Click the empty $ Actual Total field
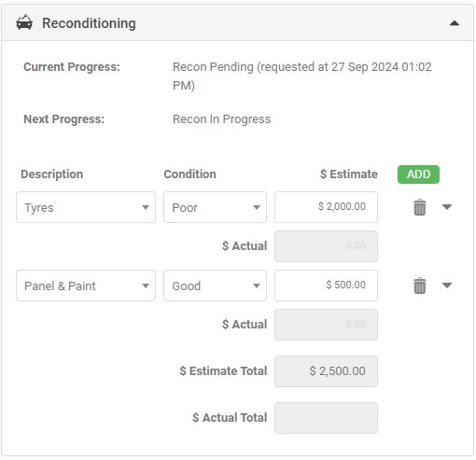 pos(326,418)
